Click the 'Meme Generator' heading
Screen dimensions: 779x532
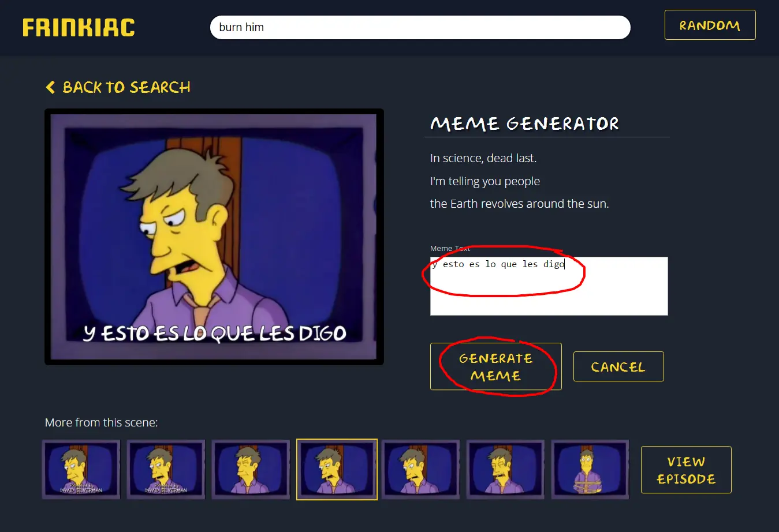[x=524, y=123]
